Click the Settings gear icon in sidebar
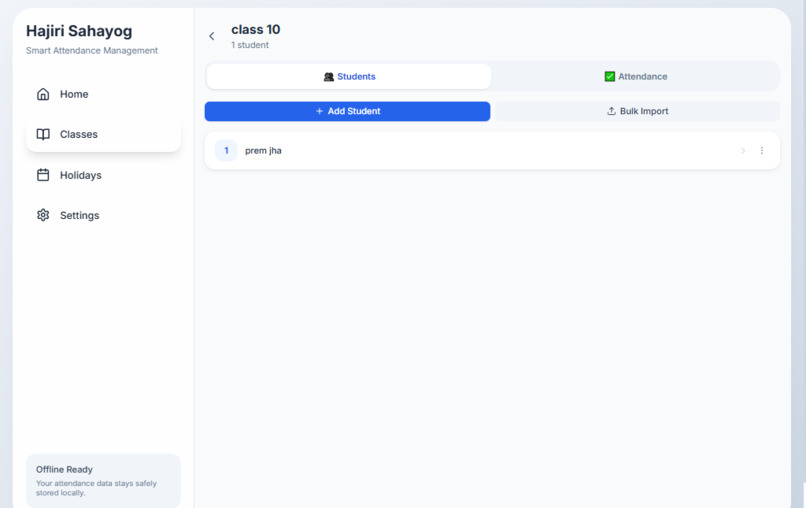Image resolution: width=806 pixels, height=508 pixels. coord(43,215)
